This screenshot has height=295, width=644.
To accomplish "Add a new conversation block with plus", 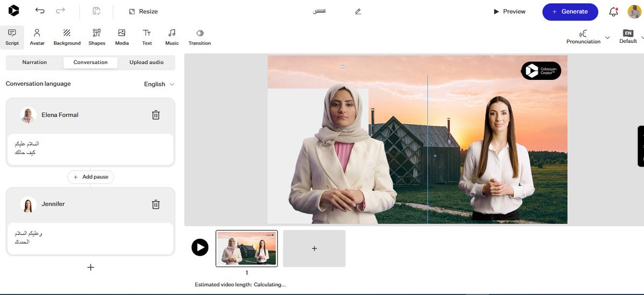I will [91, 267].
